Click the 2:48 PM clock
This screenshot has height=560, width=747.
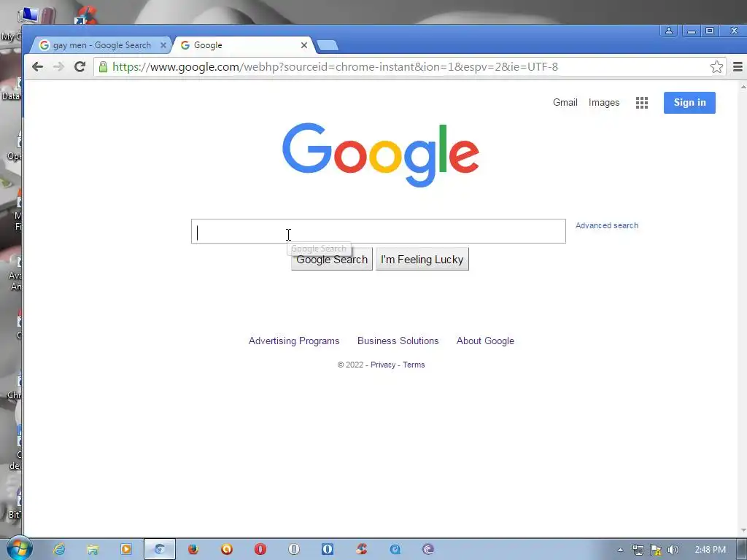point(710,550)
